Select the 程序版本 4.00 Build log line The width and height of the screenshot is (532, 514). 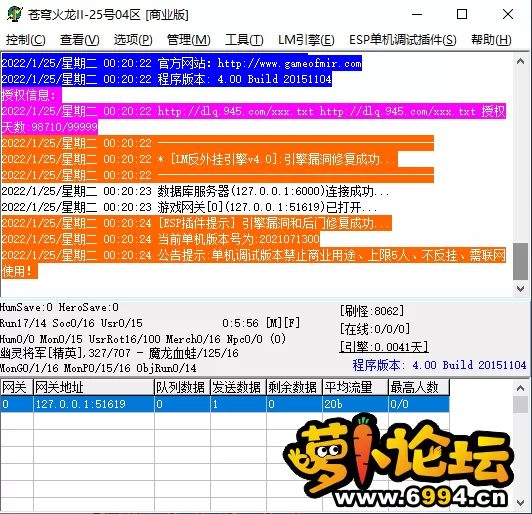click(167, 79)
